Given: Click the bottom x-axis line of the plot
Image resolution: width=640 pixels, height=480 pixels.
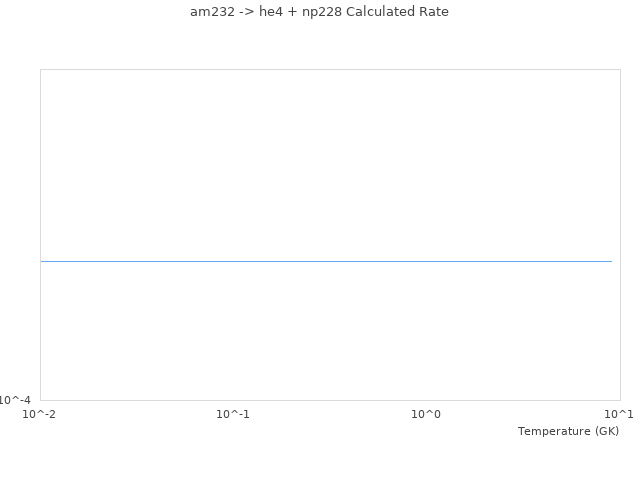Looking at the screenshot, I should (330, 400).
